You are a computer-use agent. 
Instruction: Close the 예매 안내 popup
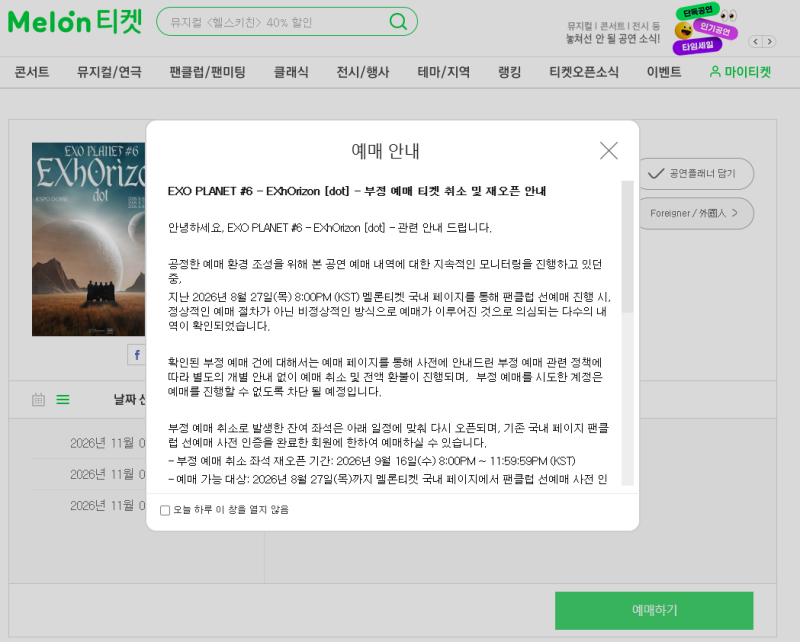click(x=609, y=151)
